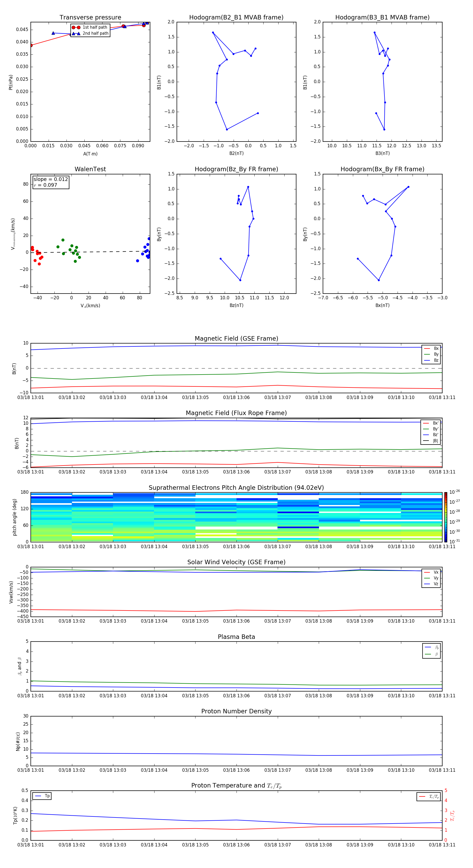The image size is (473, 868).
Task: Click the 'βp' legend entry in Plasma Beta
Action: click(432, 647)
